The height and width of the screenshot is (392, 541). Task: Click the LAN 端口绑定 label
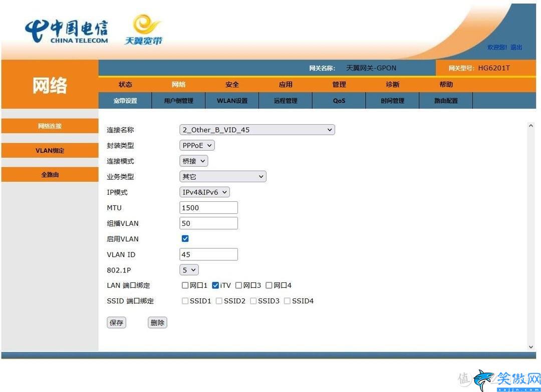click(128, 285)
